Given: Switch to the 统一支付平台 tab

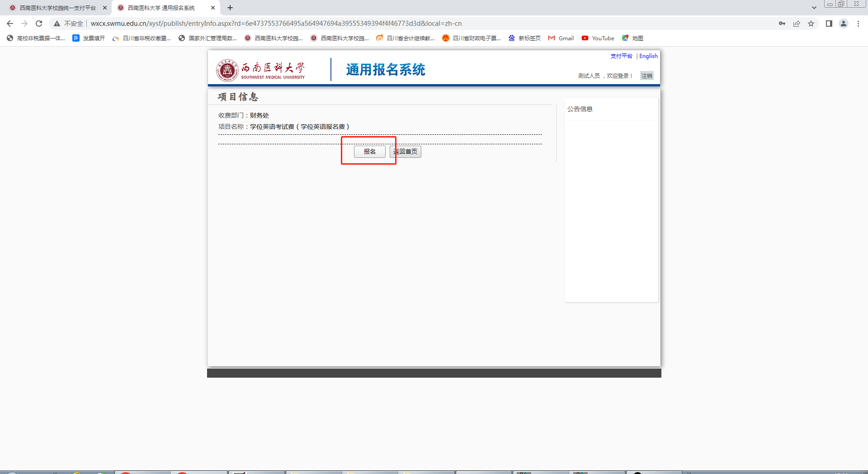Looking at the screenshot, I should (x=57, y=8).
